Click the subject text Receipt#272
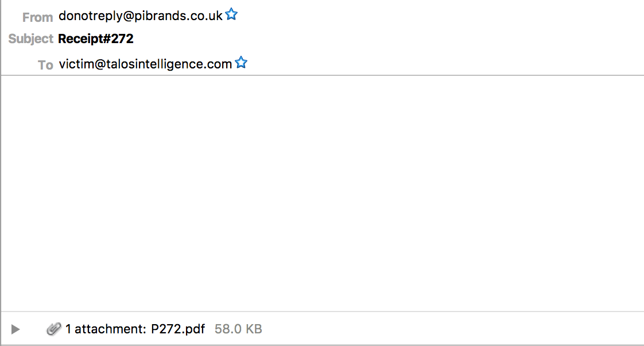 [x=96, y=39]
